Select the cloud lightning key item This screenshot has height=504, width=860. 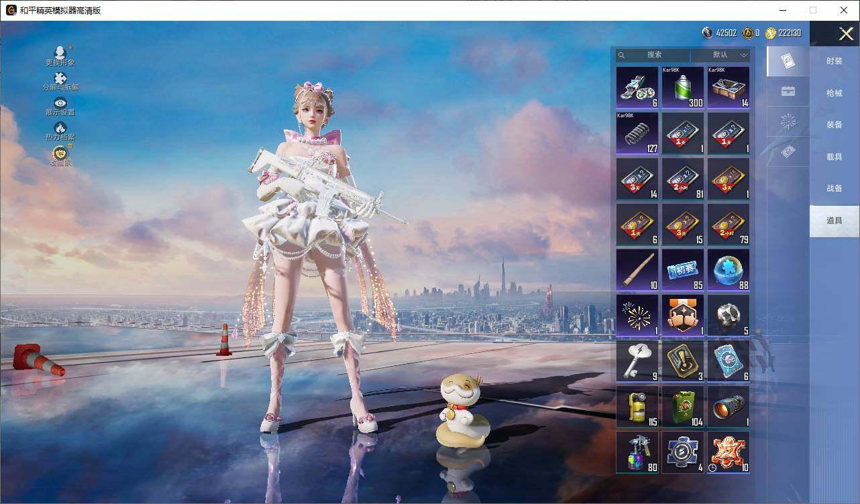[x=637, y=361]
